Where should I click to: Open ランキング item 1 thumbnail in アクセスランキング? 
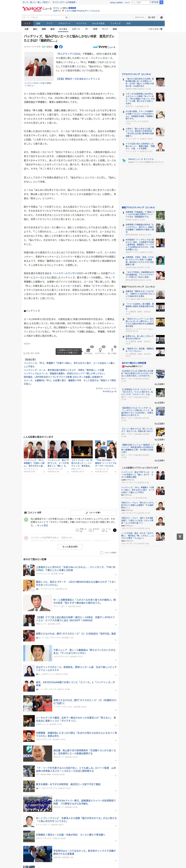(x=160, y=82)
